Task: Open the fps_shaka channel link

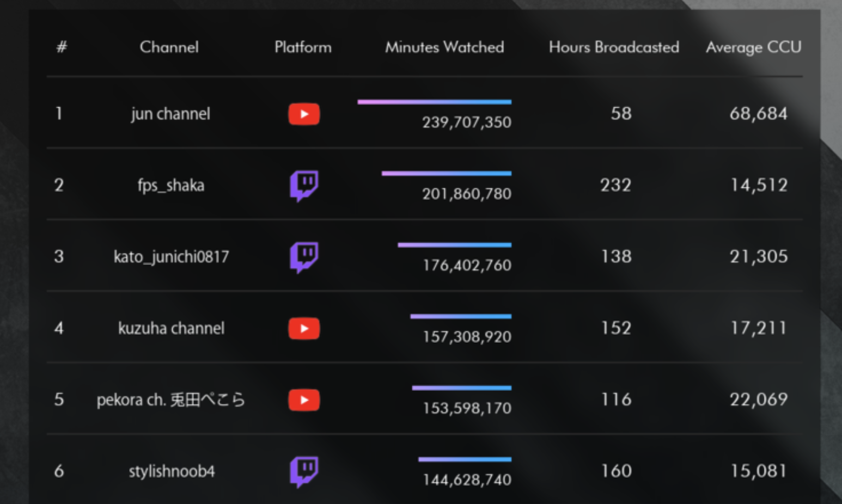Action: pos(171,186)
